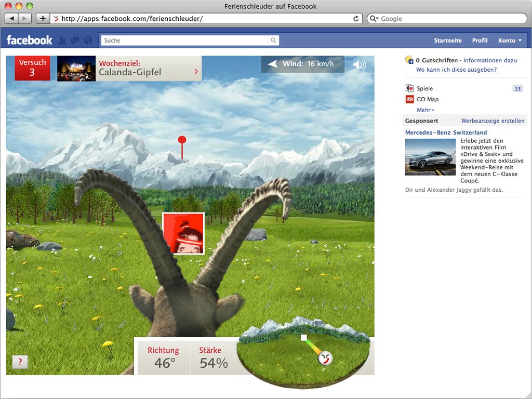Click the Mercedes car ad image
The width and height of the screenshot is (532, 399).
pyautogui.click(x=430, y=157)
